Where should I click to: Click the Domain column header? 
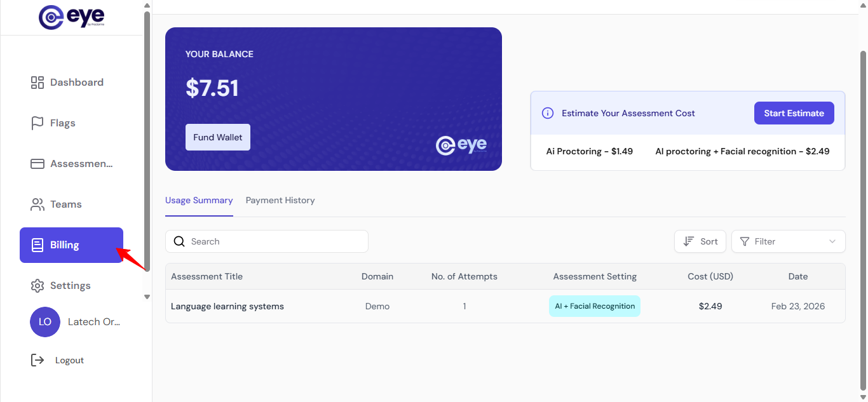[377, 276]
